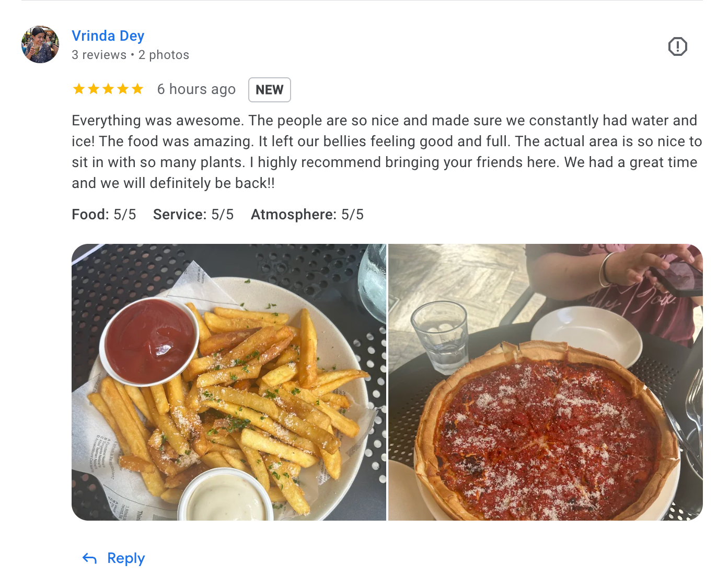717x588 pixels.
Task: Click the fifth yellow rating star
Action: 137,89
